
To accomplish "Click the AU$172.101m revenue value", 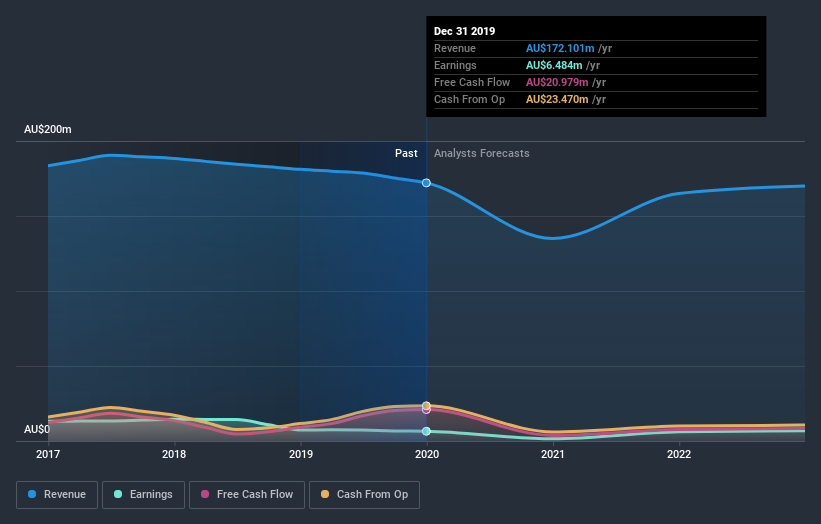I will pyautogui.click(x=560, y=48).
